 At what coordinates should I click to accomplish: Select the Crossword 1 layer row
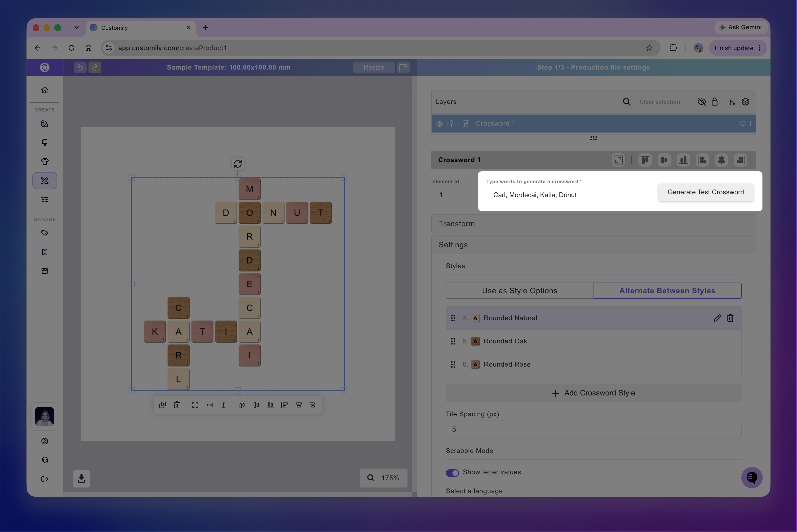click(593, 124)
